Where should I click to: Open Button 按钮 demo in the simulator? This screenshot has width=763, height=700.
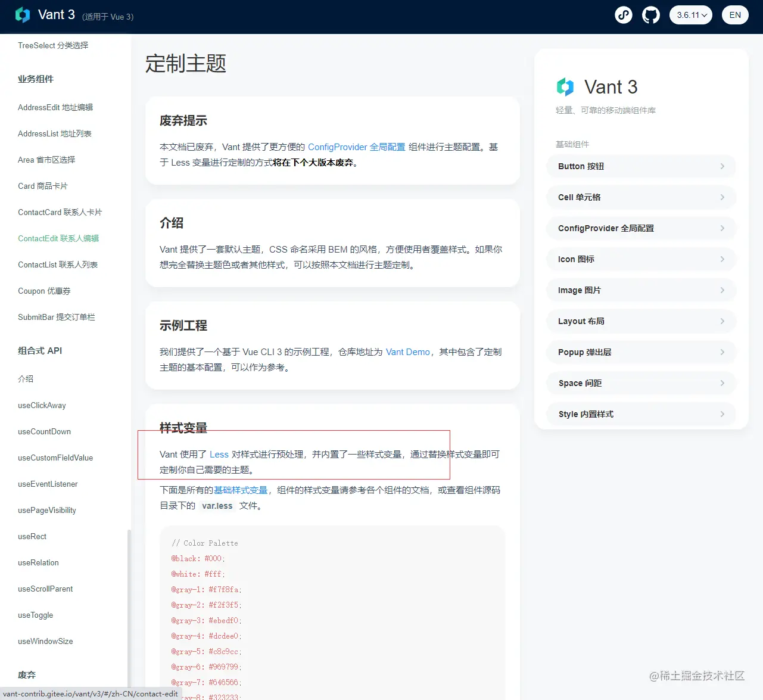point(641,166)
